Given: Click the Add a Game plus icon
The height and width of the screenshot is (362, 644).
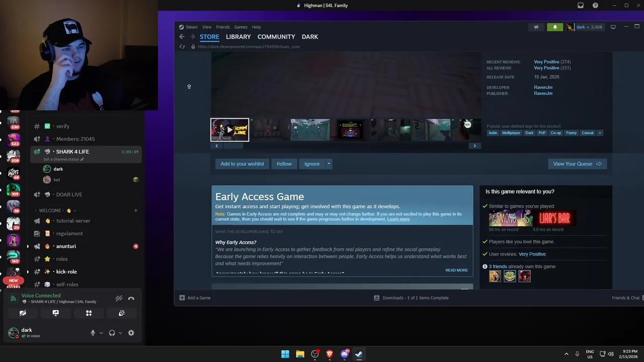Looking at the screenshot, I should click(182, 298).
